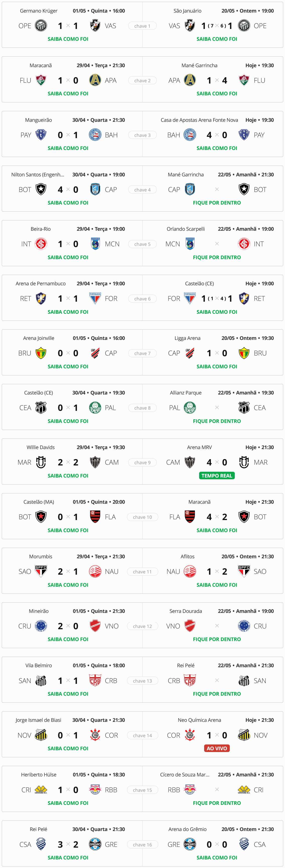Click the Palmeiras crest in the Allianz Parque match
Screen dimensions: 285x868
[x=190, y=408]
